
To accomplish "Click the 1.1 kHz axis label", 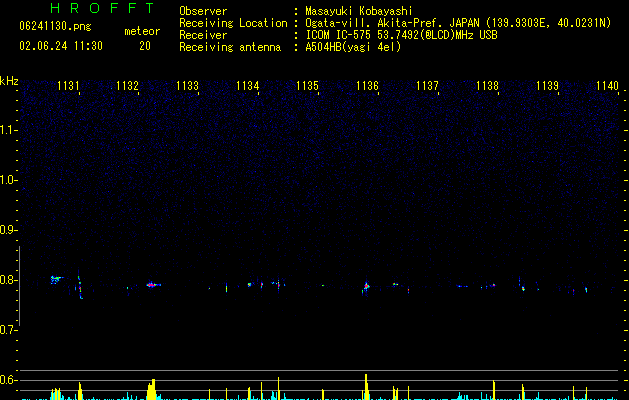I will click(9, 130).
